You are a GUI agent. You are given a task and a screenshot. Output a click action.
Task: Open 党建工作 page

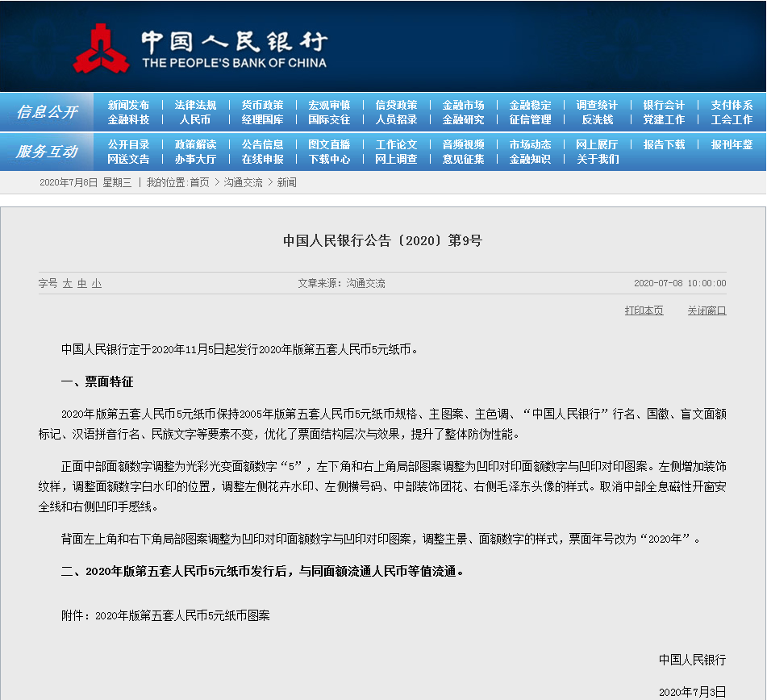pyautogui.click(x=664, y=120)
